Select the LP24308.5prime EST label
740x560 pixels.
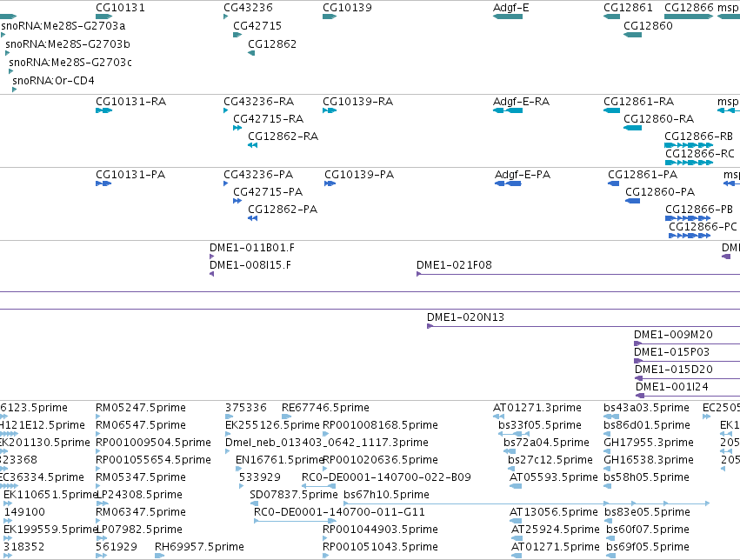coord(139,495)
